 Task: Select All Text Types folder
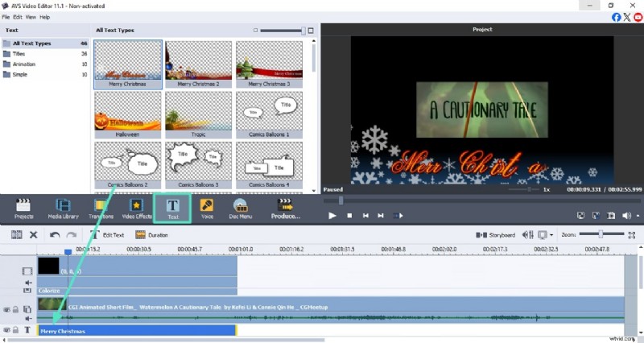pyautogui.click(x=45, y=43)
